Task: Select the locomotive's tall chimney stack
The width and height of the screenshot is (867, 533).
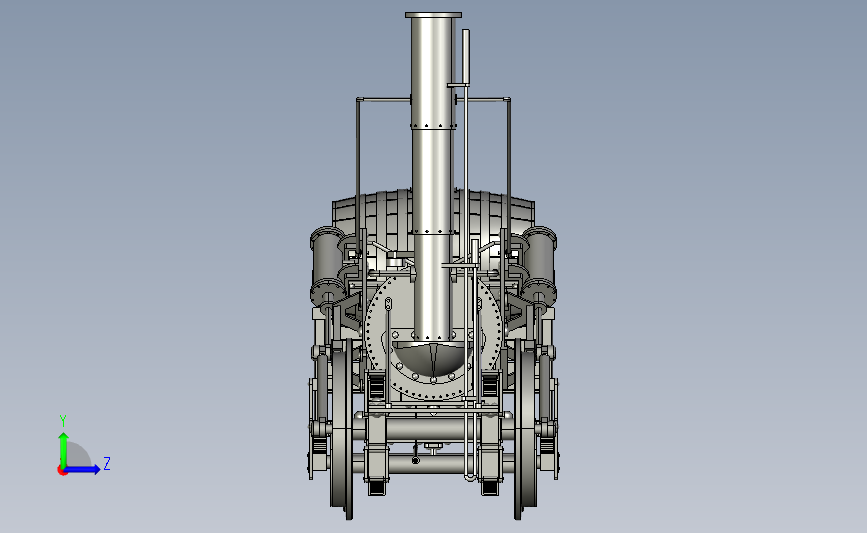Action: (x=434, y=177)
